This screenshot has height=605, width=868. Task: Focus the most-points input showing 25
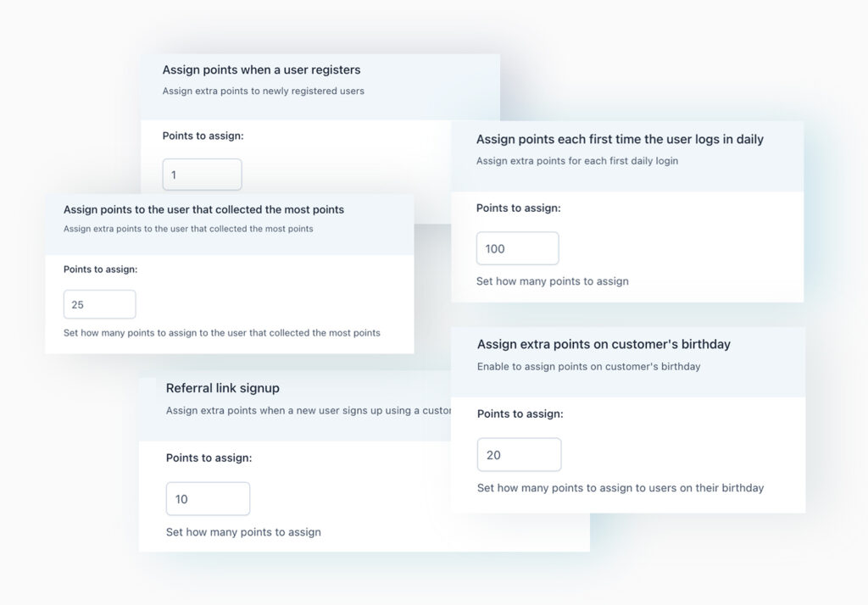[x=99, y=304]
